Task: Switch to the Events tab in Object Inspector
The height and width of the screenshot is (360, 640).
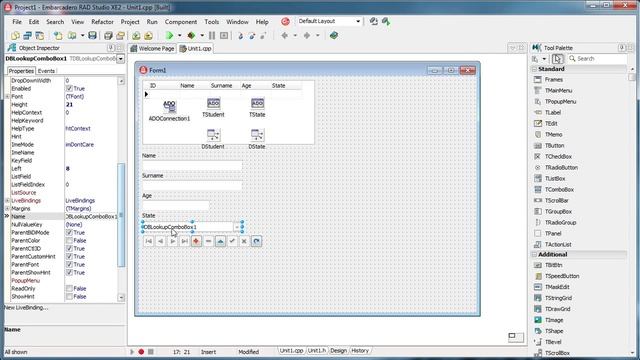Action: coord(46,71)
